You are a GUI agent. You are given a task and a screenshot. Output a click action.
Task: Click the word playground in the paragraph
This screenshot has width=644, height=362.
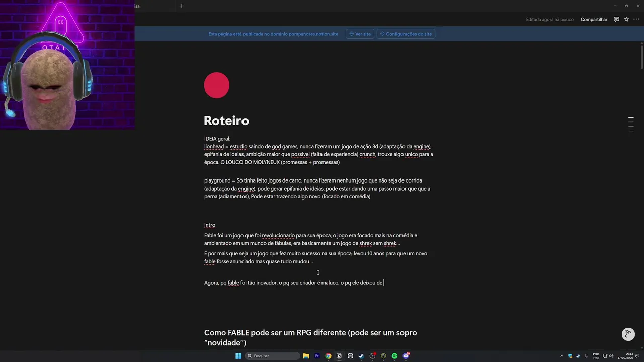click(x=217, y=180)
